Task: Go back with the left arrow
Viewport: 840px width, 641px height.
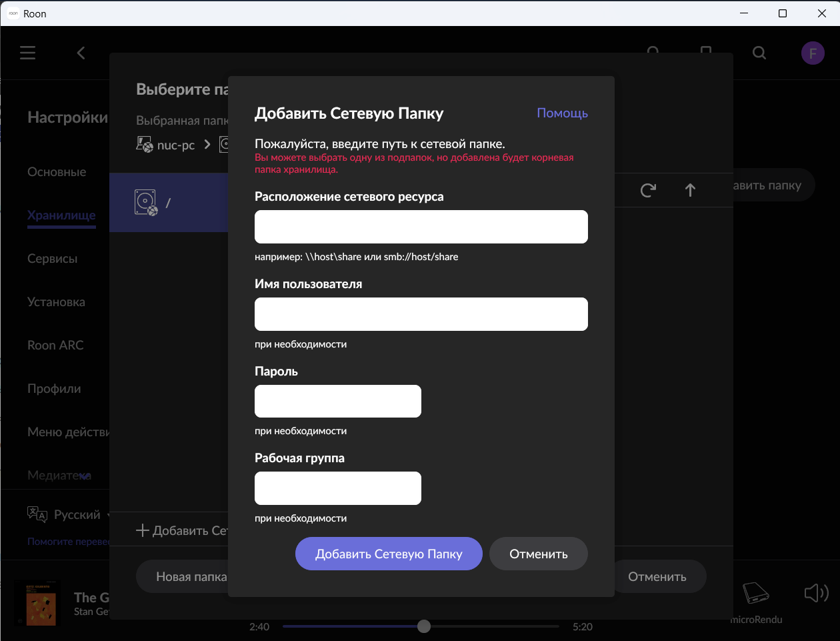Action: coord(81,53)
